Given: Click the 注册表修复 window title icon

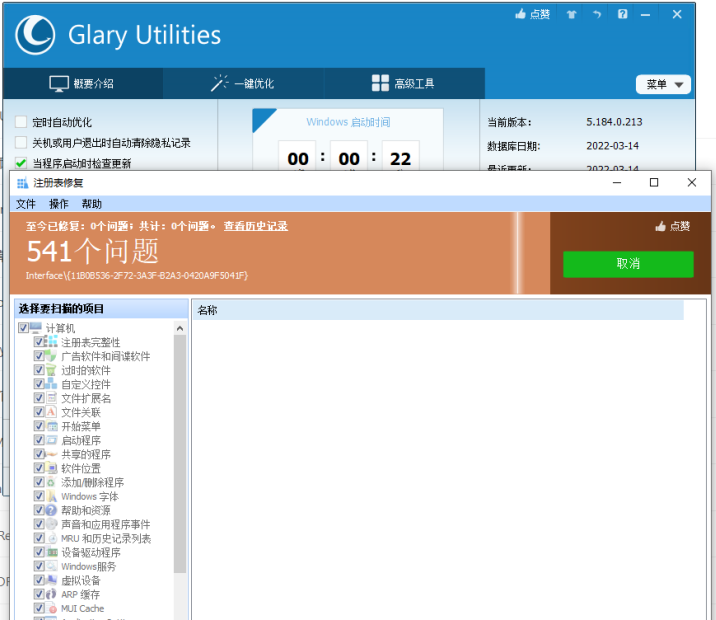Looking at the screenshot, I should [22, 183].
